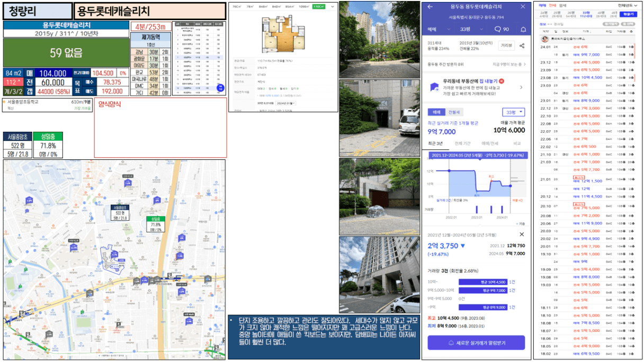
Task: Click the 23.01 매매 8억 9,000 transaction row
Action: 588,101
